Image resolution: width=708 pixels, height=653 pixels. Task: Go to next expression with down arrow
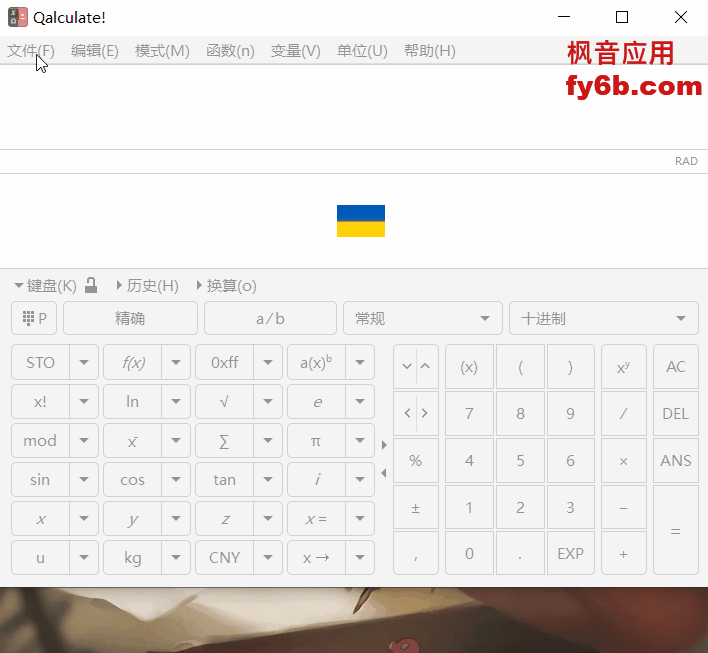tap(406, 366)
